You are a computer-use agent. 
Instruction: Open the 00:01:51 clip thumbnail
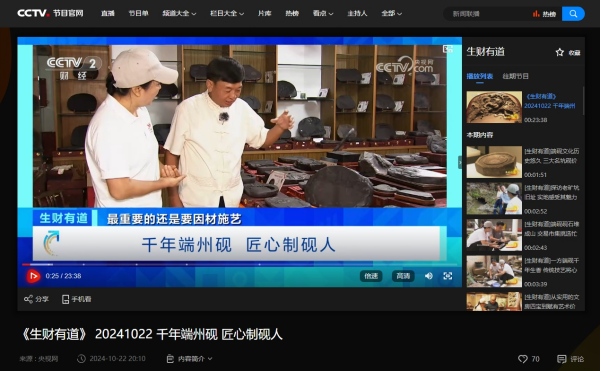pyautogui.click(x=494, y=162)
